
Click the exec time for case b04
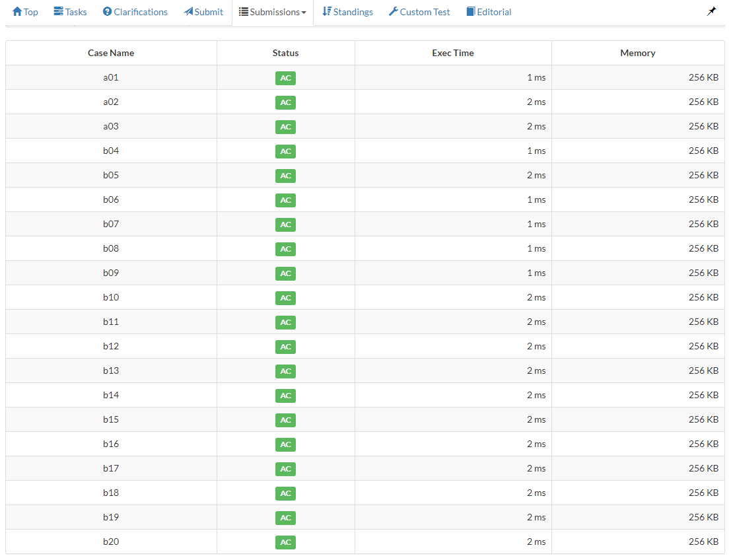click(536, 151)
